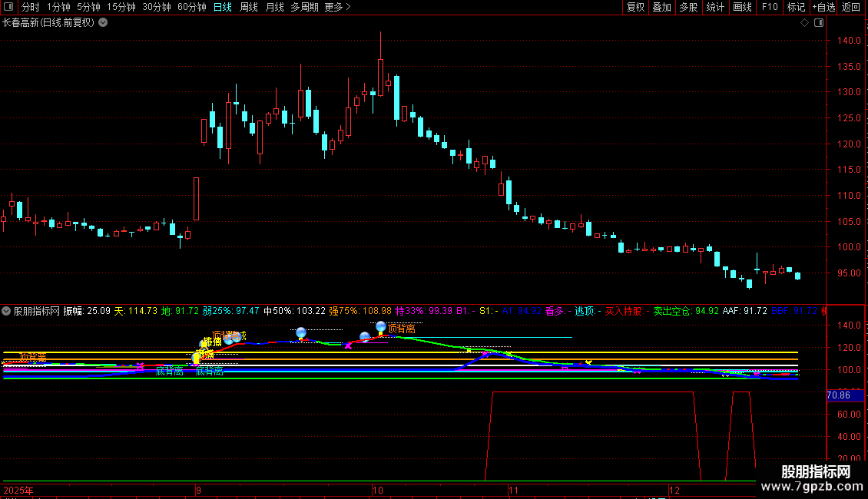Expand the 长春高新 chart title dropdown

(104, 22)
